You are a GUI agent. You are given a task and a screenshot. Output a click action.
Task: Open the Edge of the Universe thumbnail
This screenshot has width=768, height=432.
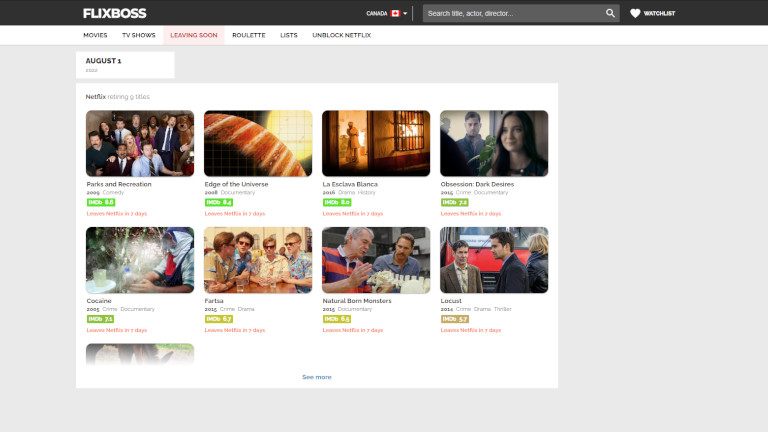258,143
